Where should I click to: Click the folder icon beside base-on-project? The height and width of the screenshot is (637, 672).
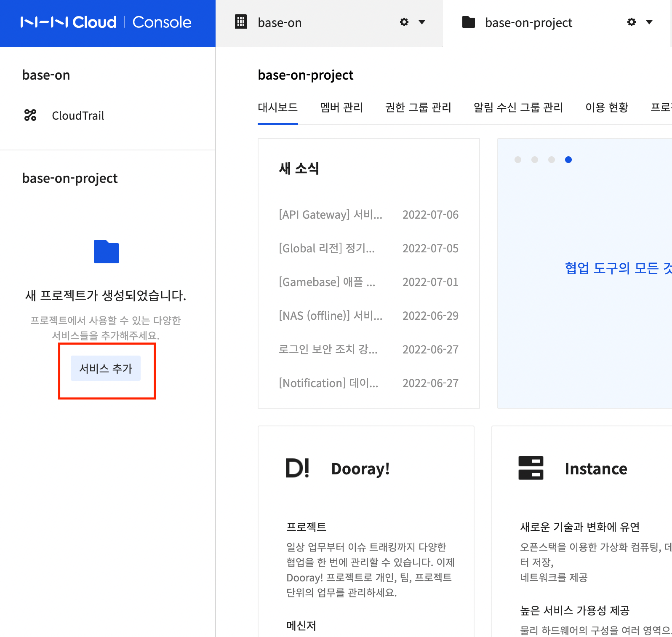coord(469,22)
